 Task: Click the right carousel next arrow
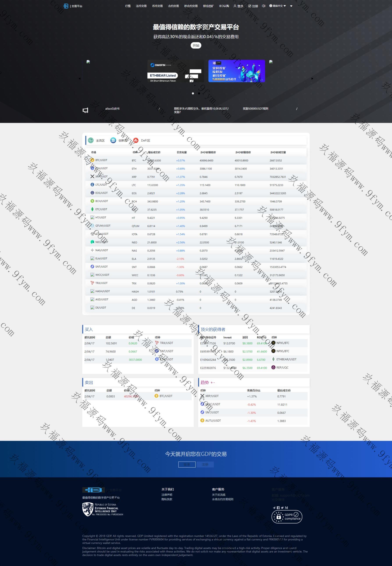point(312,78)
